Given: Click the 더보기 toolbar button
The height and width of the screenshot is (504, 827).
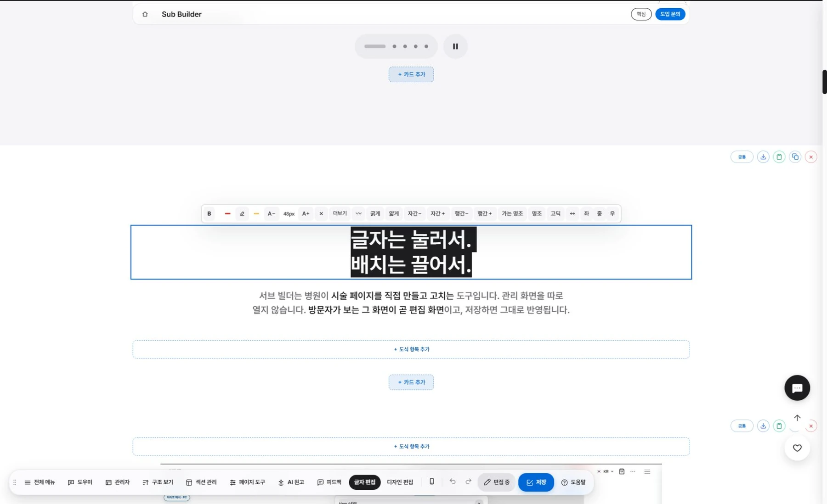Looking at the screenshot, I should point(340,213).
